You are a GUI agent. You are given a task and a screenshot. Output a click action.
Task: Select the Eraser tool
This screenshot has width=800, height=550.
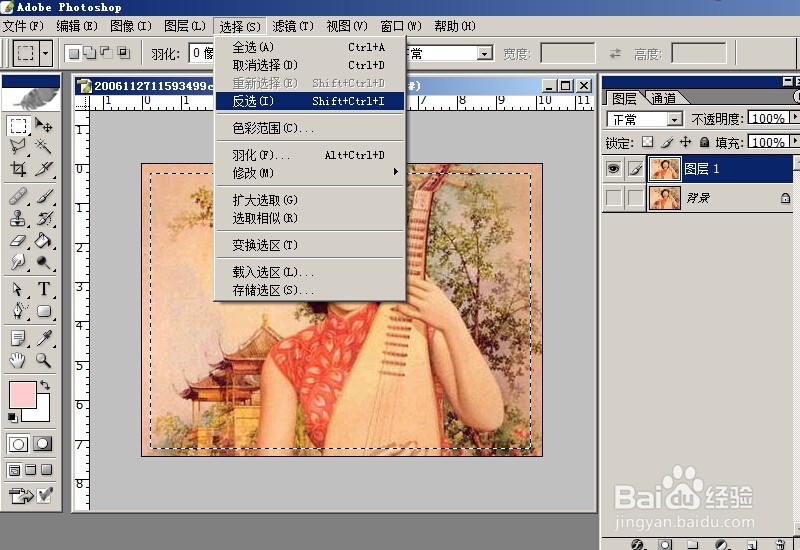(18, 240)
